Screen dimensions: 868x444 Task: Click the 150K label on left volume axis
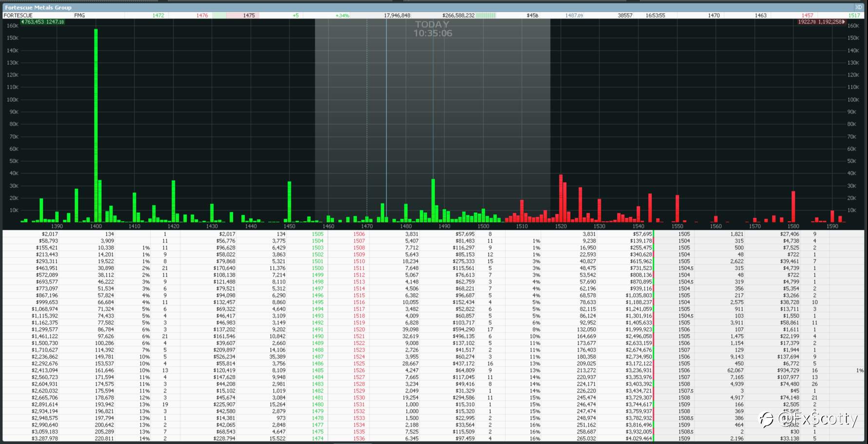click(13, 38)
